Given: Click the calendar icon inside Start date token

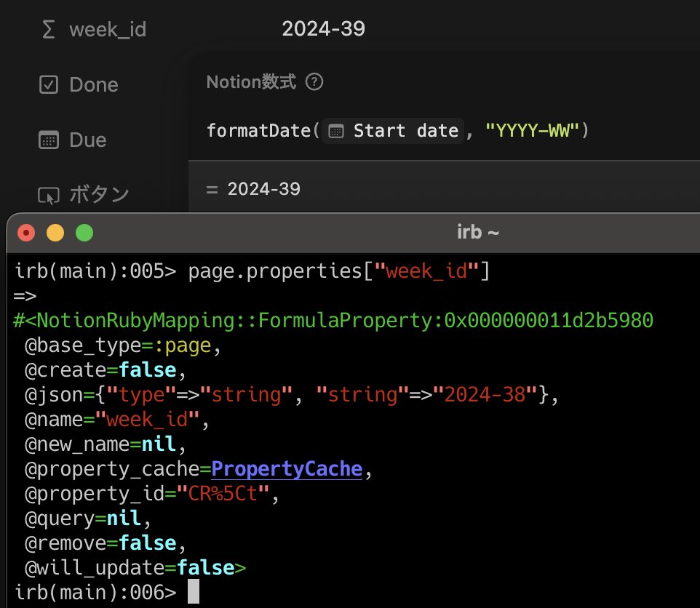Looking at the screenshot, I should (336, 132).
